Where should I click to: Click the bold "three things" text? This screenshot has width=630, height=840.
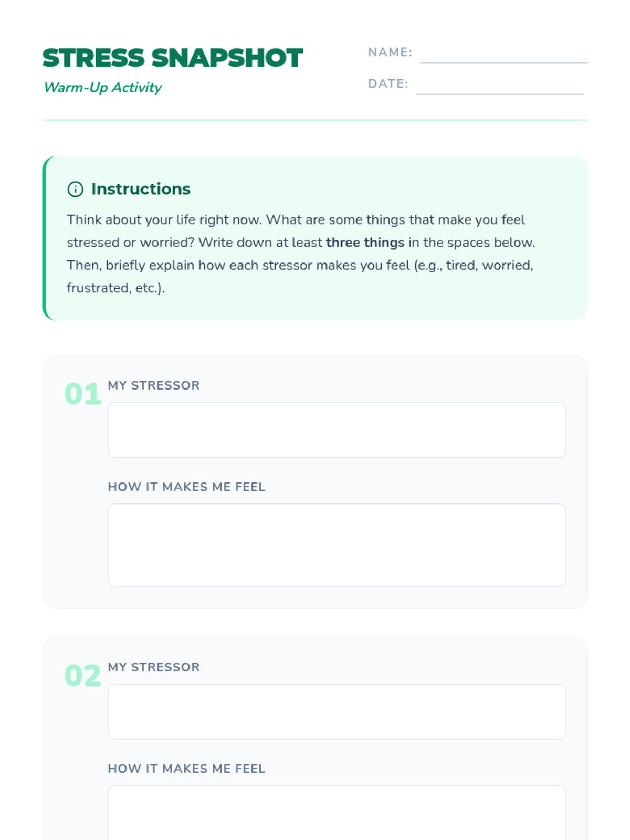click(365, 243)
